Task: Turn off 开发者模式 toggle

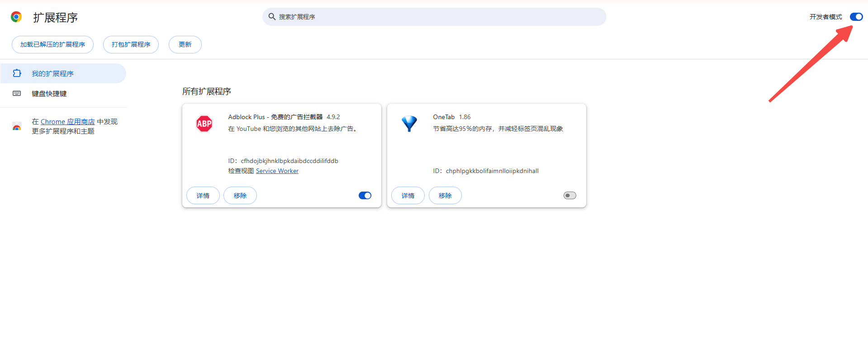Action: (x=856, y=17)
